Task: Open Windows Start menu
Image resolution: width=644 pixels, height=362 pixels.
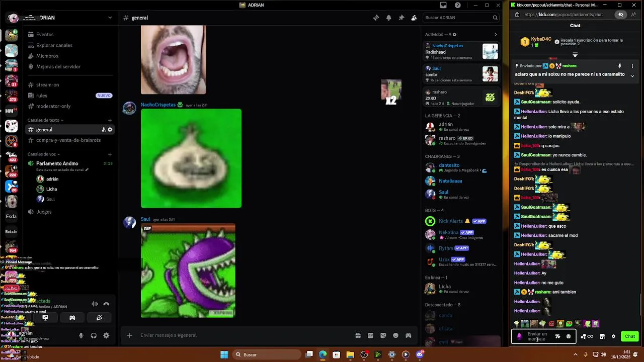Action: (224, 354)
